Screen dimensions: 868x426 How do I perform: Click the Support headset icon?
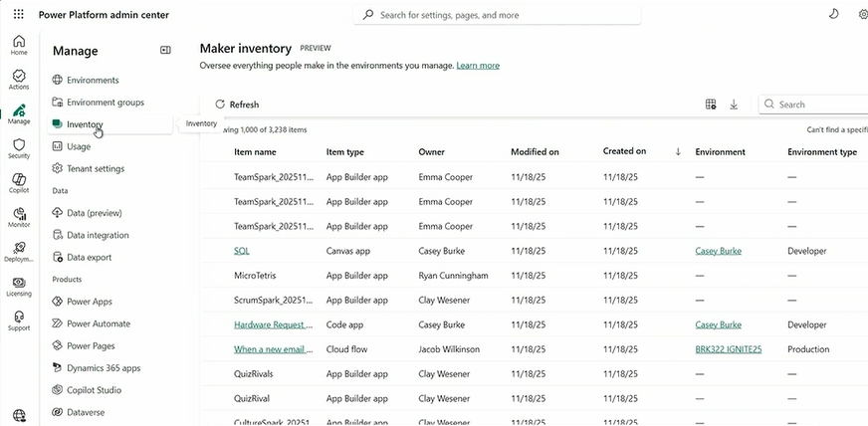[x=19, y=320]
